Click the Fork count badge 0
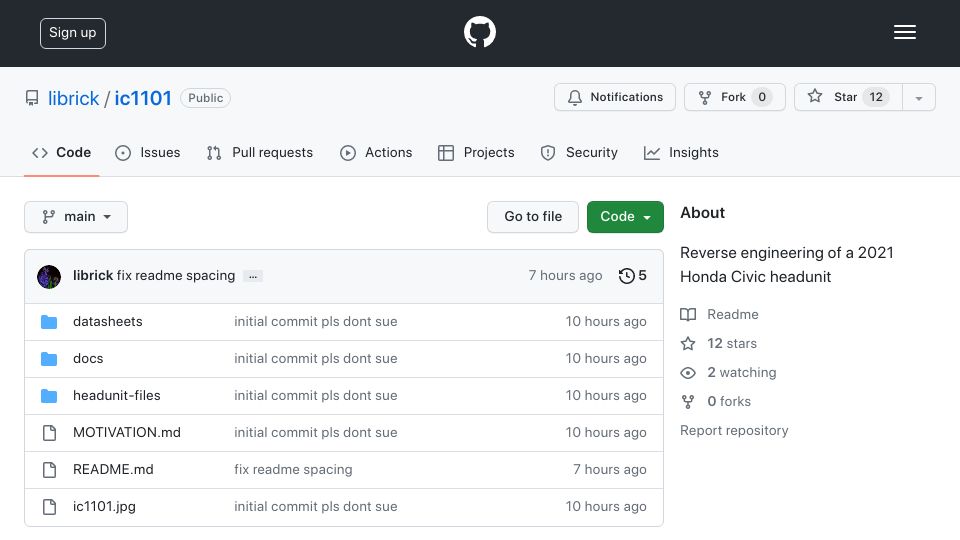Viewport: 960px width, 540px height. tap(762, 97)
